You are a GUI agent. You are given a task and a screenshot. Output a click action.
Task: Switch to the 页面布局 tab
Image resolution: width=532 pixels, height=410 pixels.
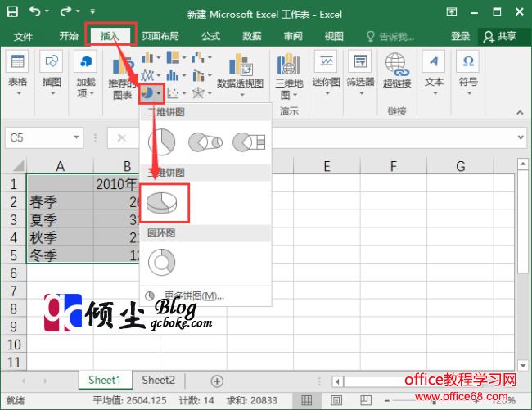pos(160,36)
